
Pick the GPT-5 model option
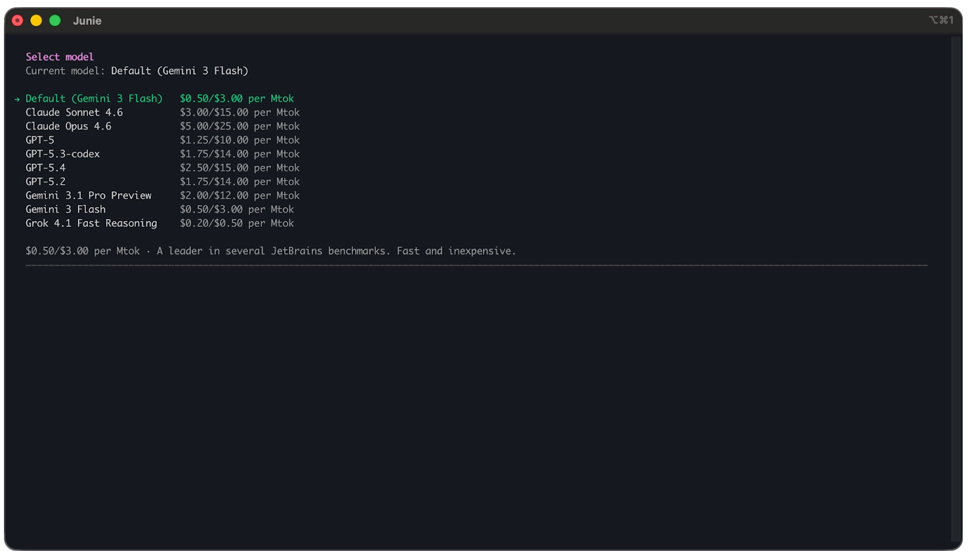[40, 140]
